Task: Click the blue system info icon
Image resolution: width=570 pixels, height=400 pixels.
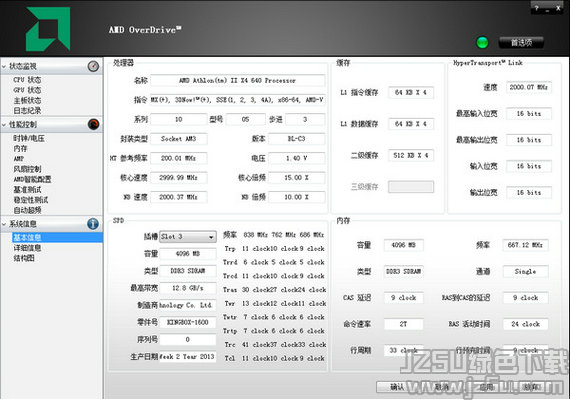Action: [93, 224]
